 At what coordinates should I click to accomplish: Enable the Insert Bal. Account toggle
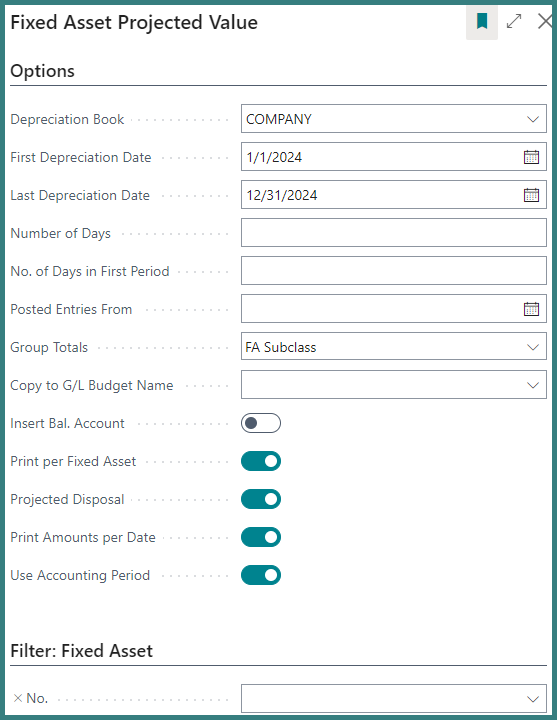tap(261, 423)
